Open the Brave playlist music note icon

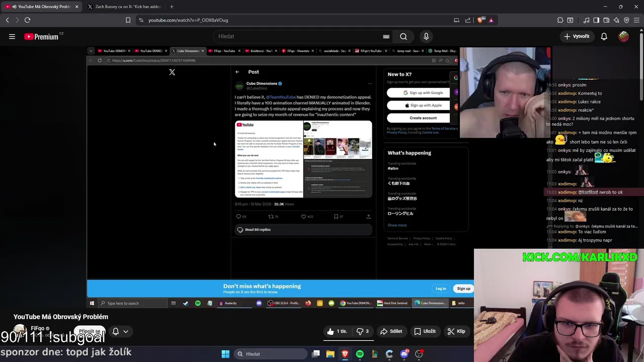[x=586, y=20]
